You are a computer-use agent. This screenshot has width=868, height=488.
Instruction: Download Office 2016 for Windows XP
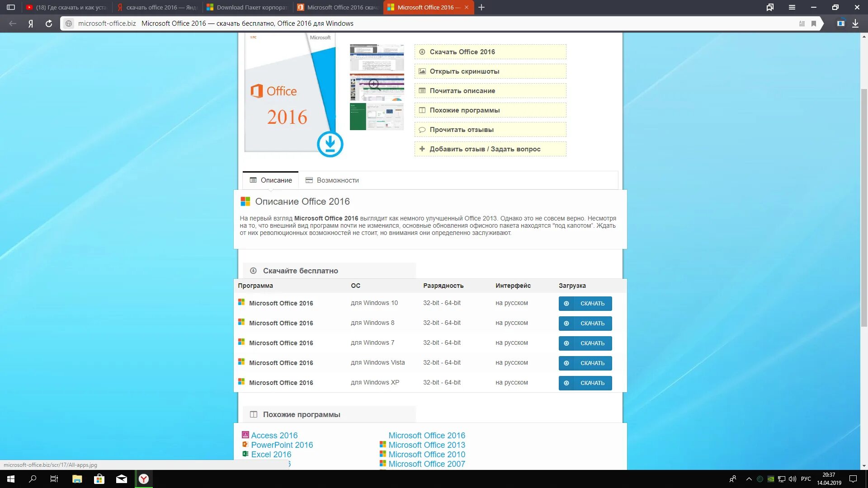[585, 383]
